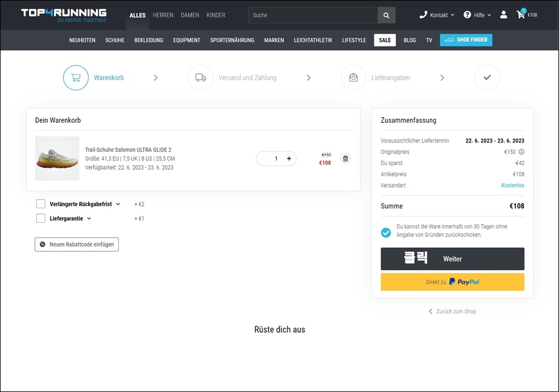The image size is (559, 392).
Task: Increase quantity with plus button
Action: [x=289, y=158]
